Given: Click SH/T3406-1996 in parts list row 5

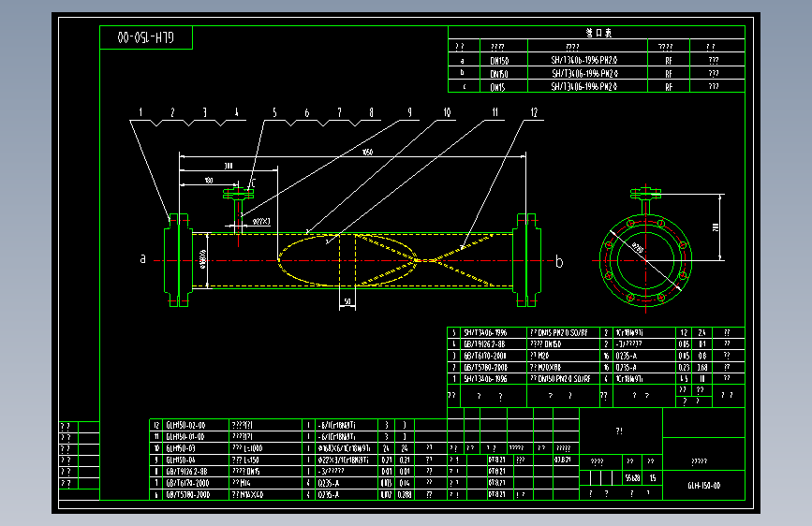Looking at the screenshot, I should coord(485,333).
